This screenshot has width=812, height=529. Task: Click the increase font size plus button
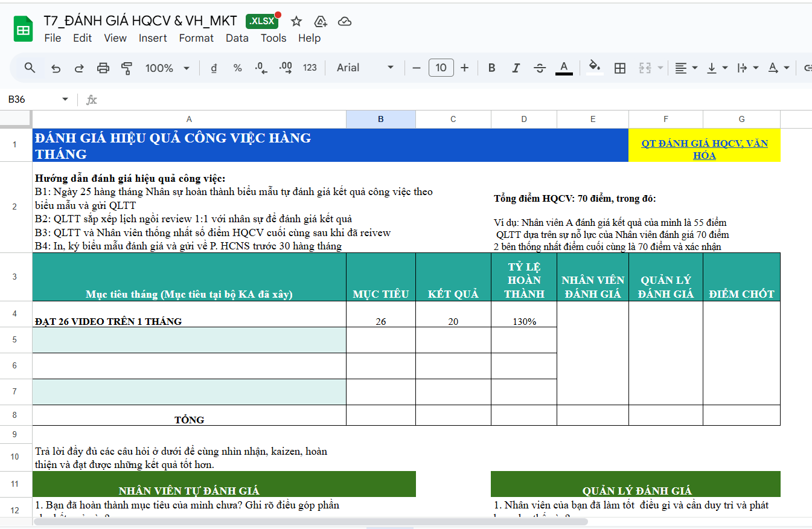click(x=464, y=68)
